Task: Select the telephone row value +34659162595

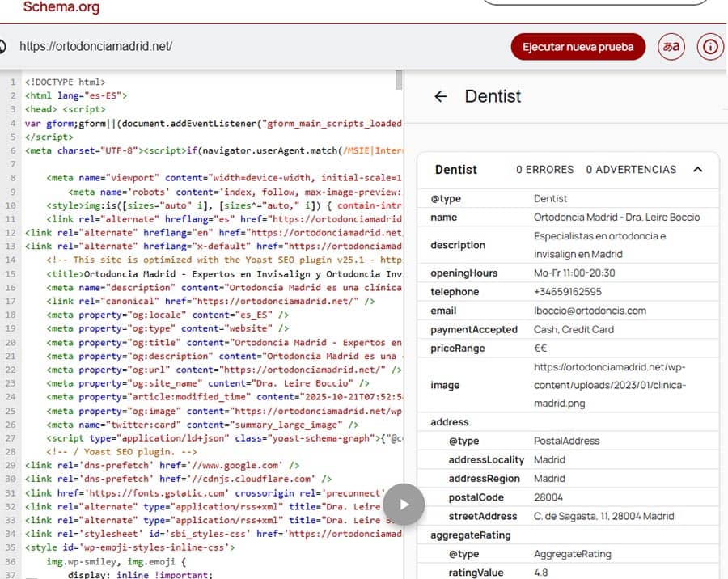Action: (567, 292)
